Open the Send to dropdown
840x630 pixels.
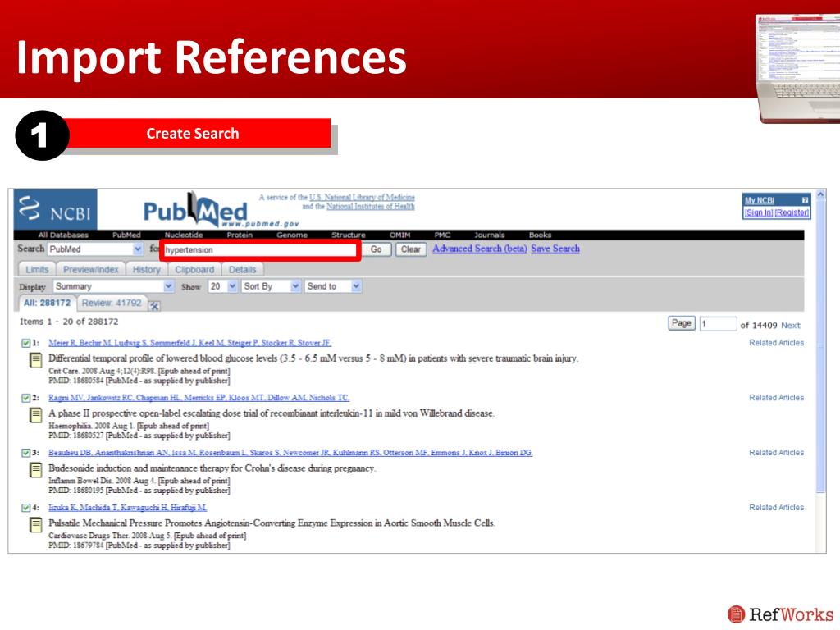coord(333,286)
